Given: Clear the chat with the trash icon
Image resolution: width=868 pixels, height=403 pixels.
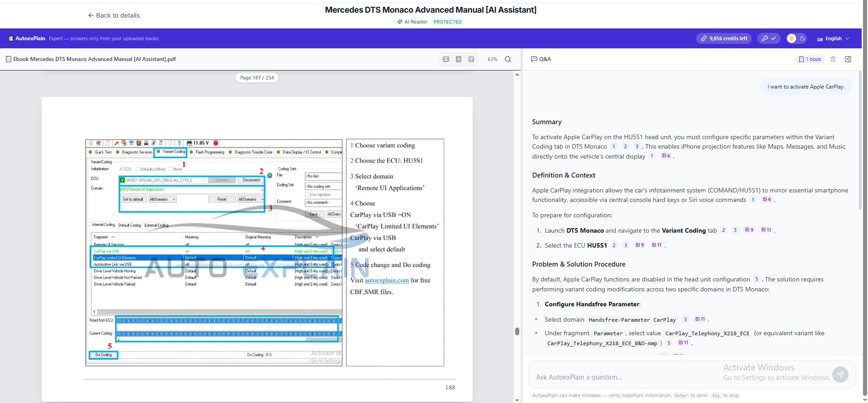Looking at the screenshot, I should coord(833,59).
